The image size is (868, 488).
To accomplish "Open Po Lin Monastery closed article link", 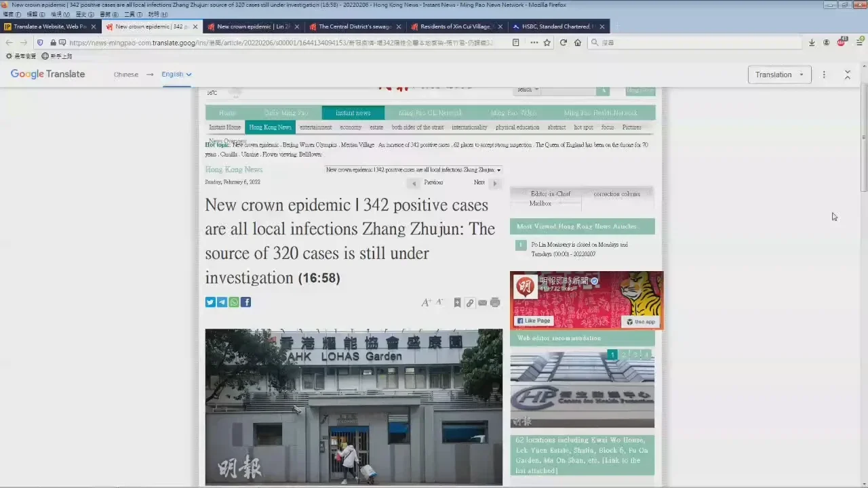I will (x=580, y=249).
